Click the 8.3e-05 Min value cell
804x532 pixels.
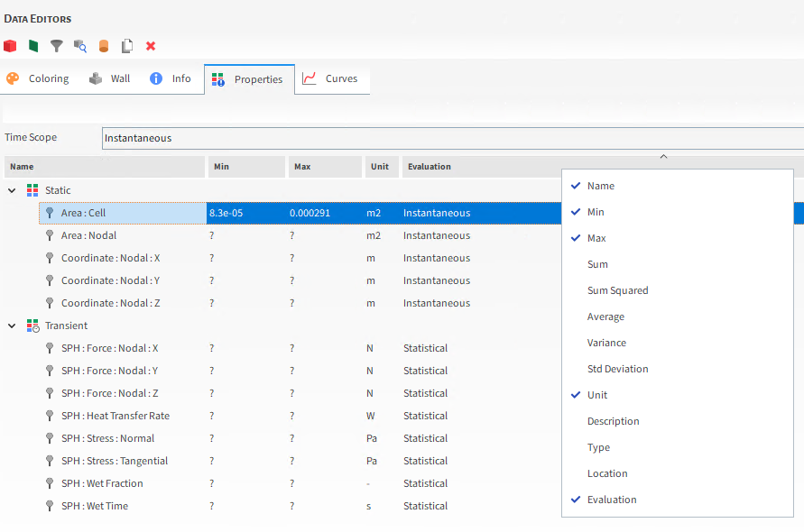[246, 213]
